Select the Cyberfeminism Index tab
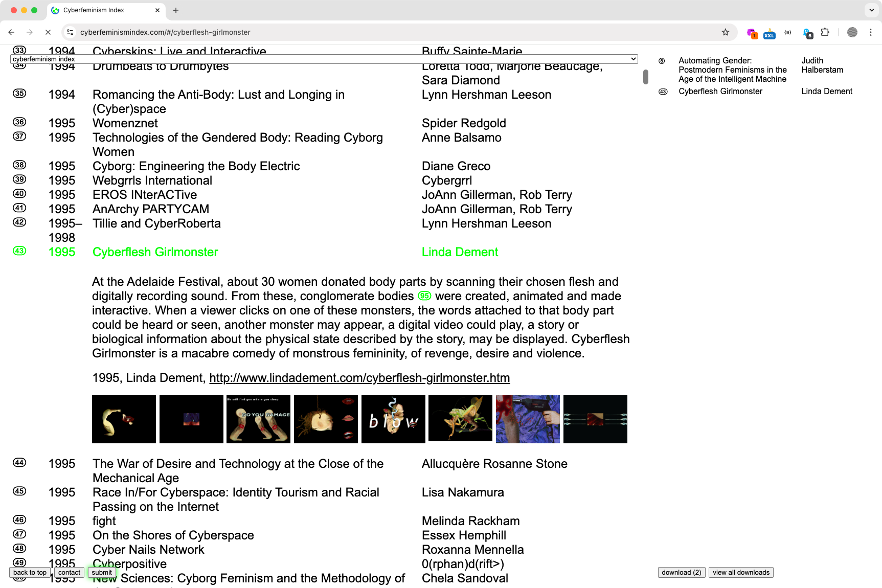The height and width of the screenshot is (588, 882). [105, 10]
